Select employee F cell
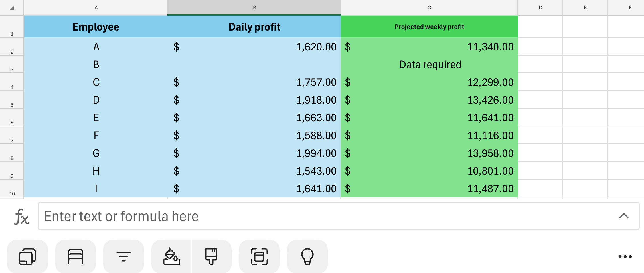644x273 pixels. coord(96,135)
